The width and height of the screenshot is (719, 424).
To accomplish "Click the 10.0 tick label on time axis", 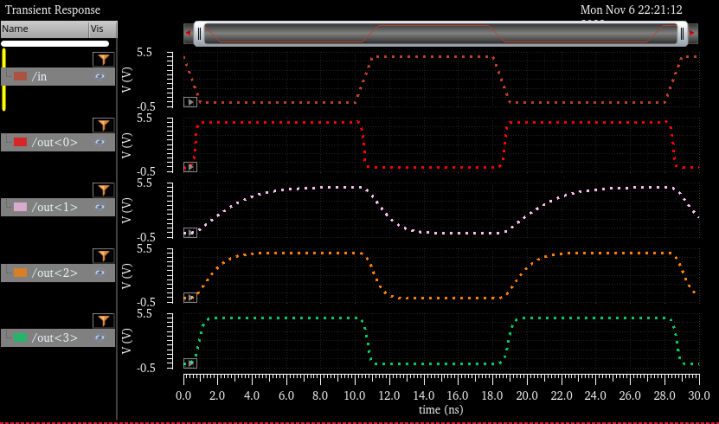I will 354,396.
